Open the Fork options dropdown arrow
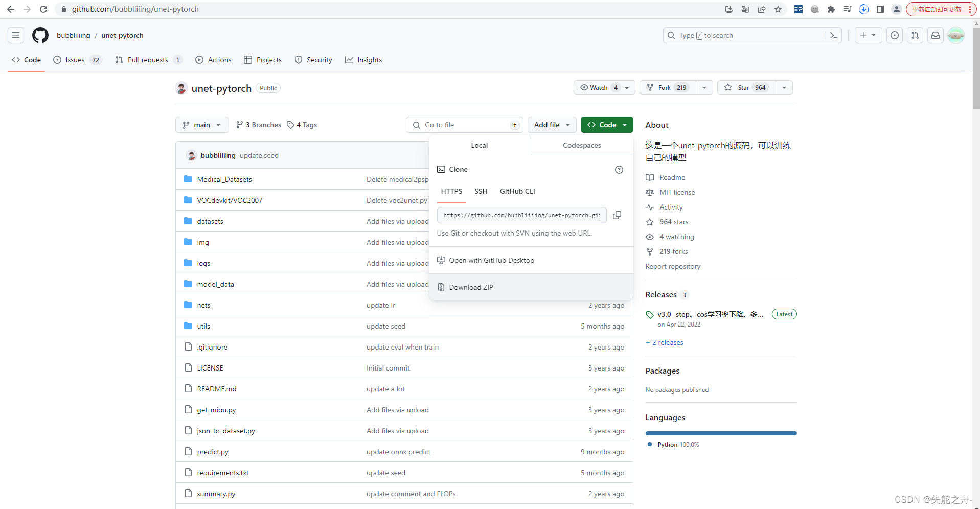The height and width of the screenshot is (509, 980). coord(704,87)
